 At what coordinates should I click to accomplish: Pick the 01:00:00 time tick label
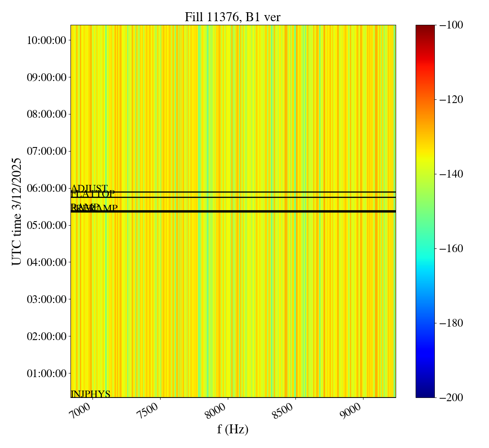tap(46, 373)
